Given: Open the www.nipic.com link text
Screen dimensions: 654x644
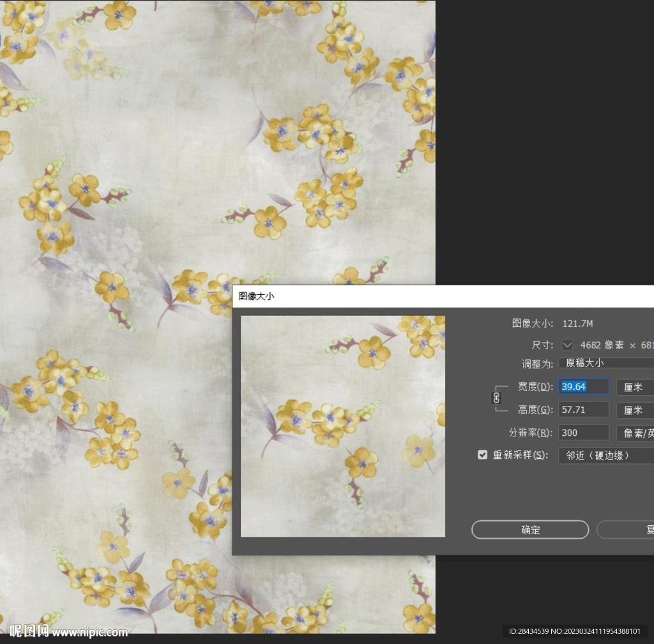Looking at the screenshot, I should pyautogui.click(x=90, y=633).
